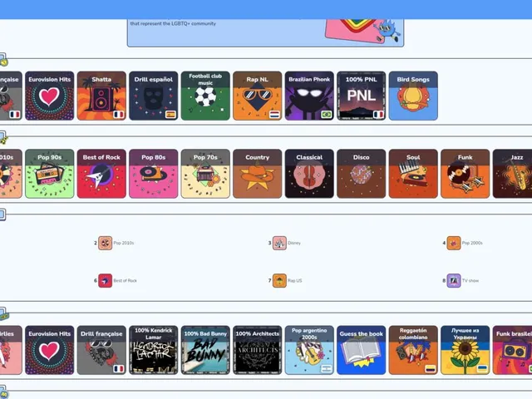Open the Pop argentino 2000s card
Screen dimensions: 532x399
tap(309, 350)
